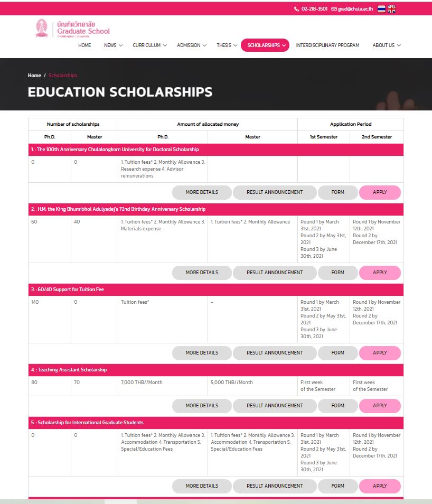Click the phone icon in the top bar
Screen dimensions: 432x504
click(296, 9)
